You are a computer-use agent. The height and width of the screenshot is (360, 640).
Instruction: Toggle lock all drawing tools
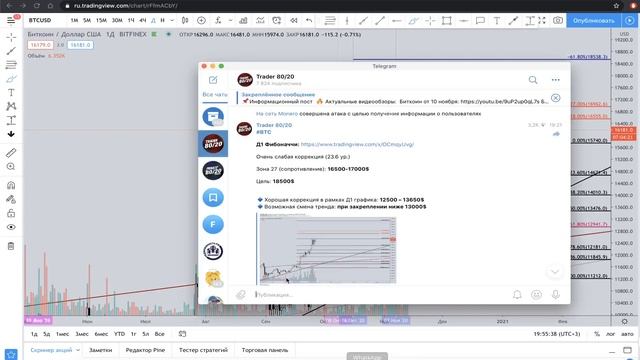coord(11,213)
